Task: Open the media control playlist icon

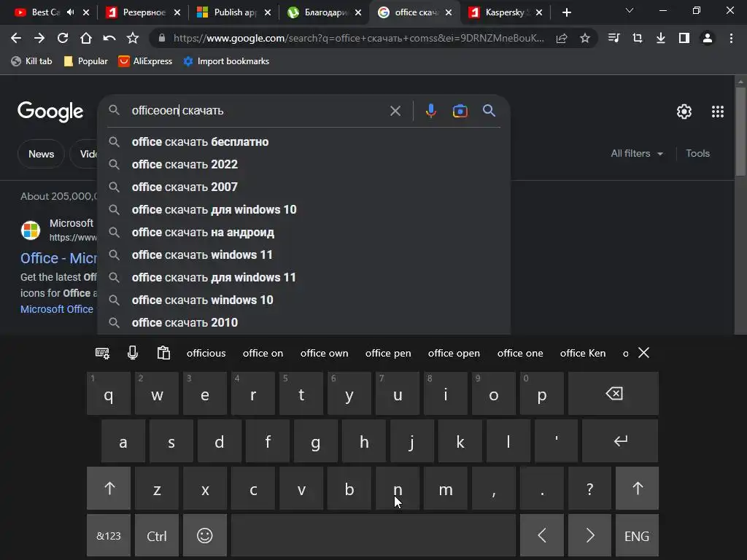Action: tap(614, 38)
